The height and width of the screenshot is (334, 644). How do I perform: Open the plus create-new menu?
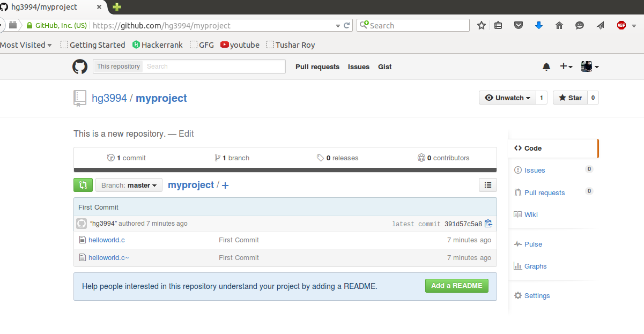[x=566, y=66]
